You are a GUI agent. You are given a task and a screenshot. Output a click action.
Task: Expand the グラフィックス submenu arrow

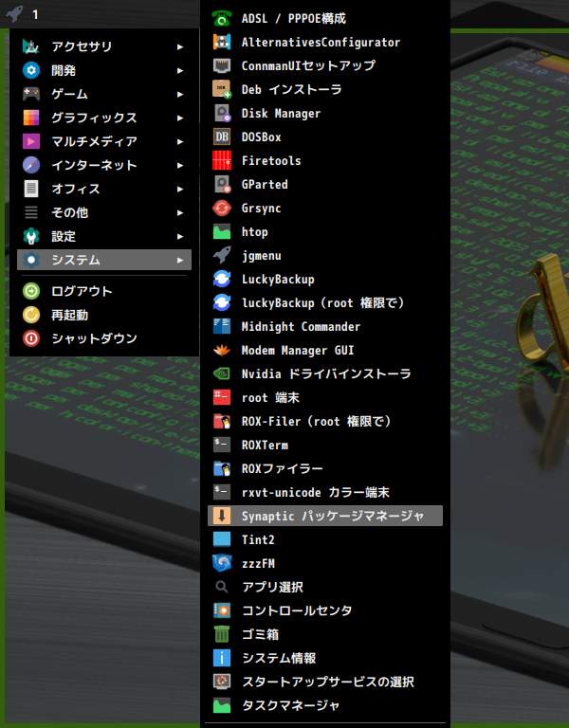pyautogui.click(x=180, y=118)
